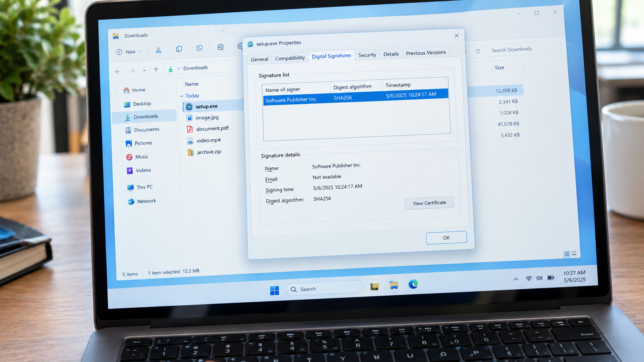Open the Compatibility tab
Image resolution: width=644 pixels, height=362 pixels.
(290, 58)
